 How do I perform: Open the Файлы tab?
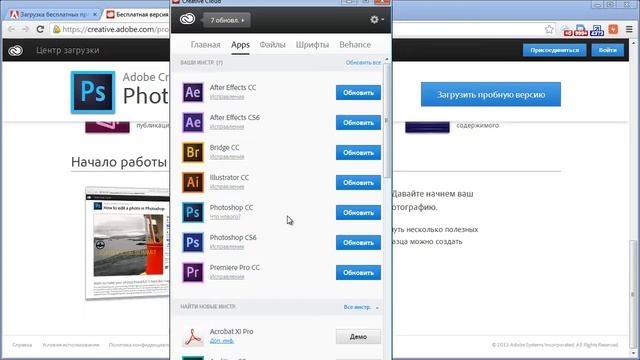pos(272,44)
